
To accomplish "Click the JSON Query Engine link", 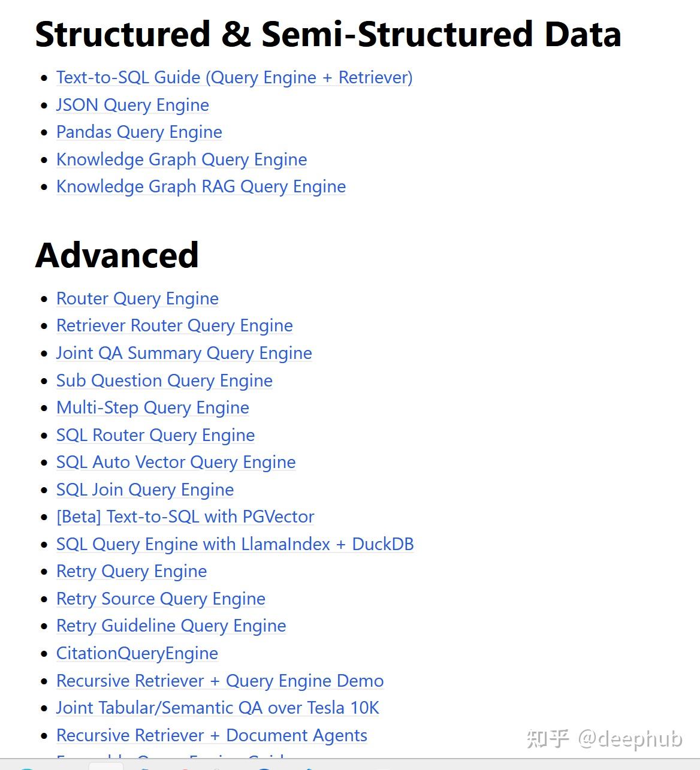I will coord(132,105).
